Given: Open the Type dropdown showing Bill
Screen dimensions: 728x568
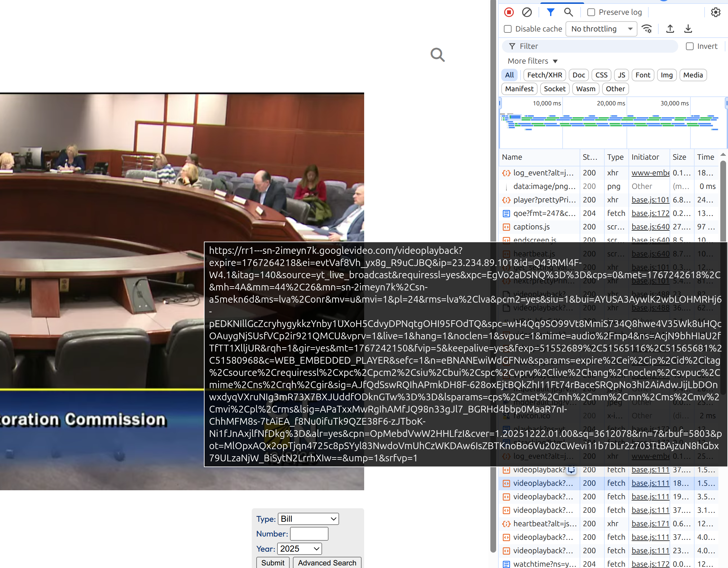Looking at the screenshot, I should (x=308, y=519).
